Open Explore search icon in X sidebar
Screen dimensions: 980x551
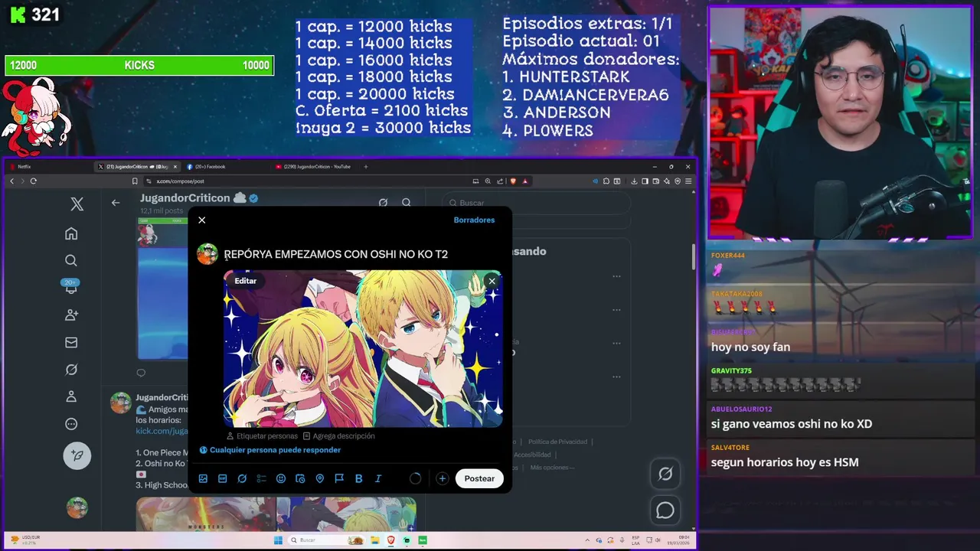pos(71,261)
